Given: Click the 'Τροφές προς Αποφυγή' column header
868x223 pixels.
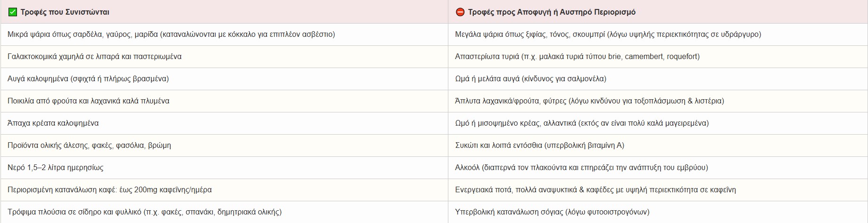Looking at the screenshot, I should point(552,12).
